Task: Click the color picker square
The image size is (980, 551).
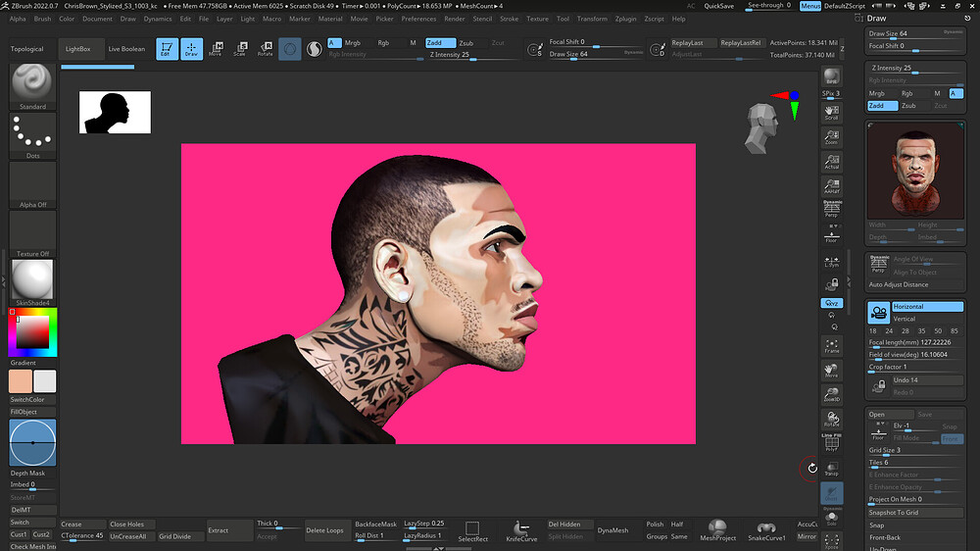Action: (32, 332)
